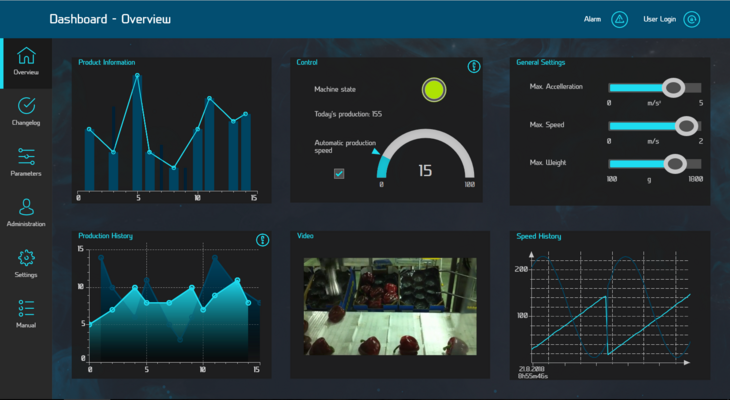
Task: Click the Max. Weight slider knob
Action: [x=675, y=163]
